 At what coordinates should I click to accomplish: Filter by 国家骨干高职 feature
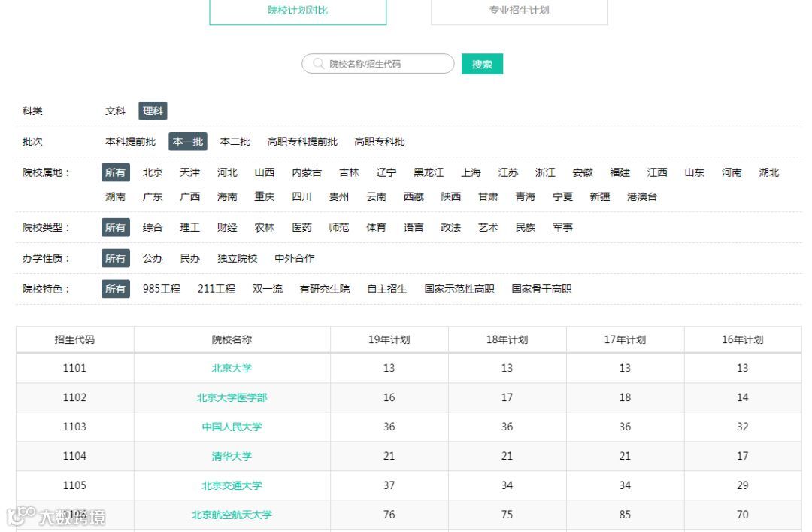pyautogui.click(x=541, y=289)
